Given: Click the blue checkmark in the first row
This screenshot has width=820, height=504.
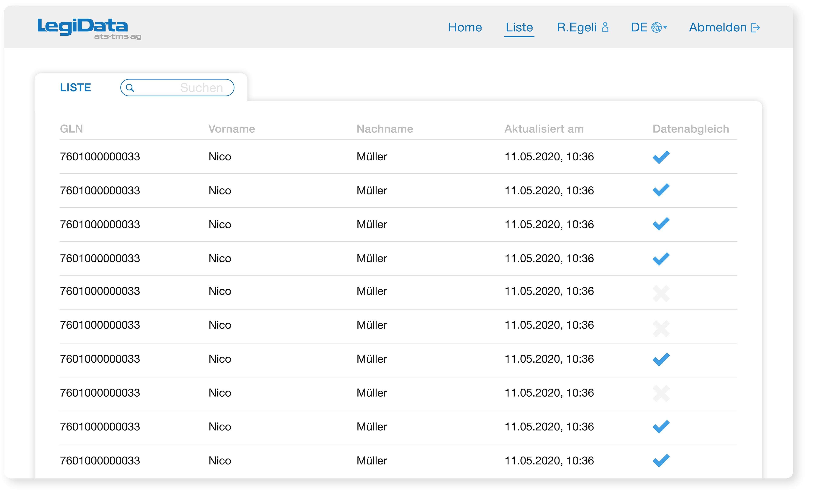Looking at the screenshot, I should click(x=661, y=157).
